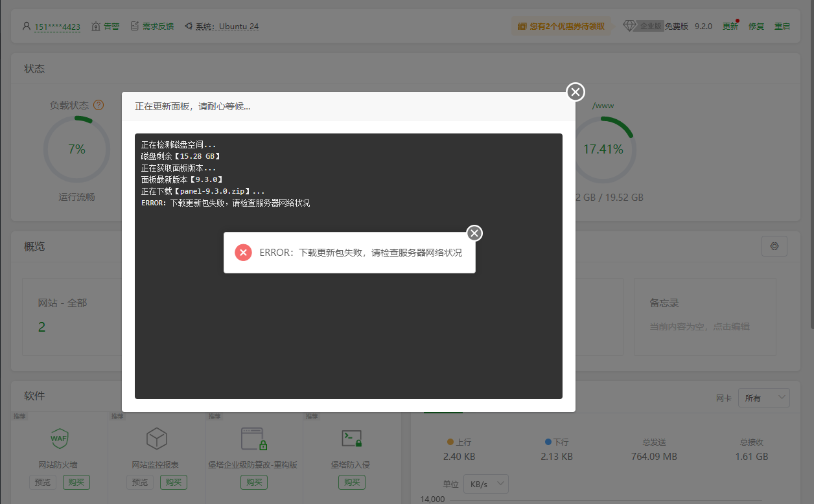
Task: Click the red error X icon
Action: (x=243, y=253)
